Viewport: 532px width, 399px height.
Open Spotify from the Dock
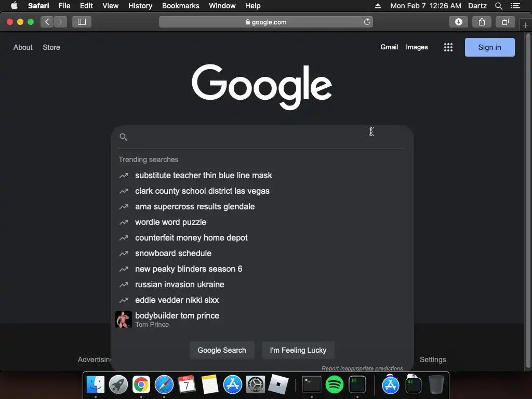335,384
